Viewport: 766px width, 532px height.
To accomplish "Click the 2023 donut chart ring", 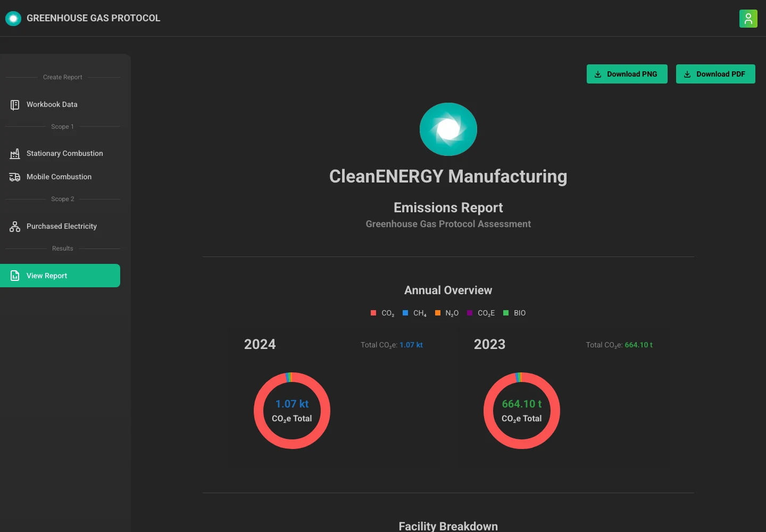I will [x=522, y=444].
